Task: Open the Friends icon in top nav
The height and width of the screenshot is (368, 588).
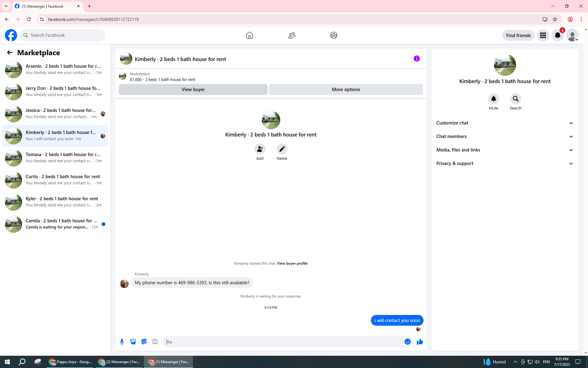Action: click(x=292, y=35)
